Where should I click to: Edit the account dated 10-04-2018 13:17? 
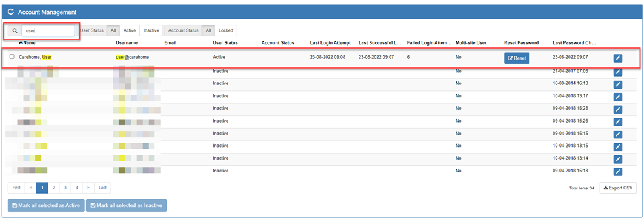(x=618, y=97)
